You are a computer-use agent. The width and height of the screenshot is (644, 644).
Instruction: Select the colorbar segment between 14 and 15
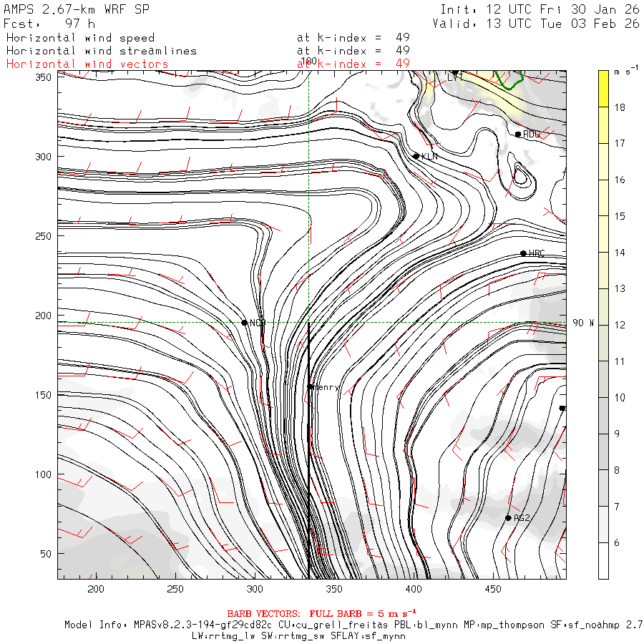pos(603,234)
